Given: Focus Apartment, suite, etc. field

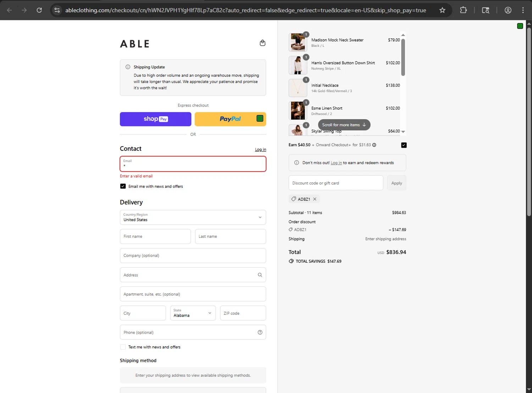Looking at the screenshot, I should (x=193, y=294).
